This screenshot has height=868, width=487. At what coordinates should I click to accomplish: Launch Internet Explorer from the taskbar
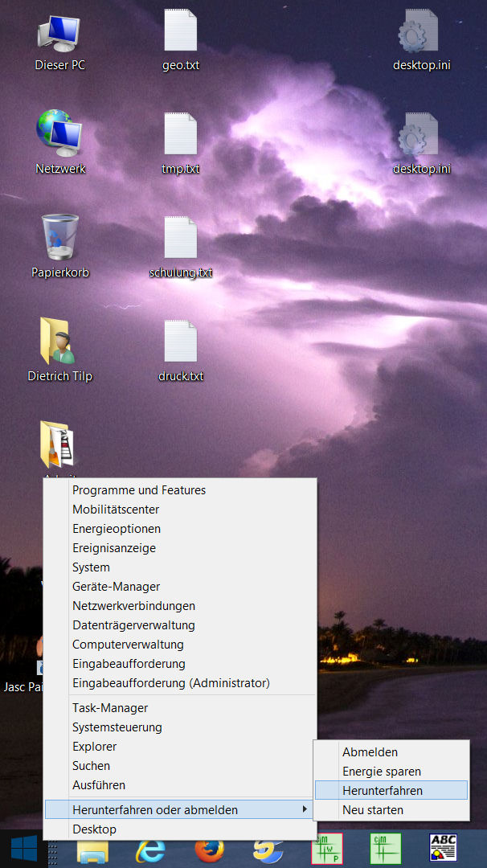point(150,850)
